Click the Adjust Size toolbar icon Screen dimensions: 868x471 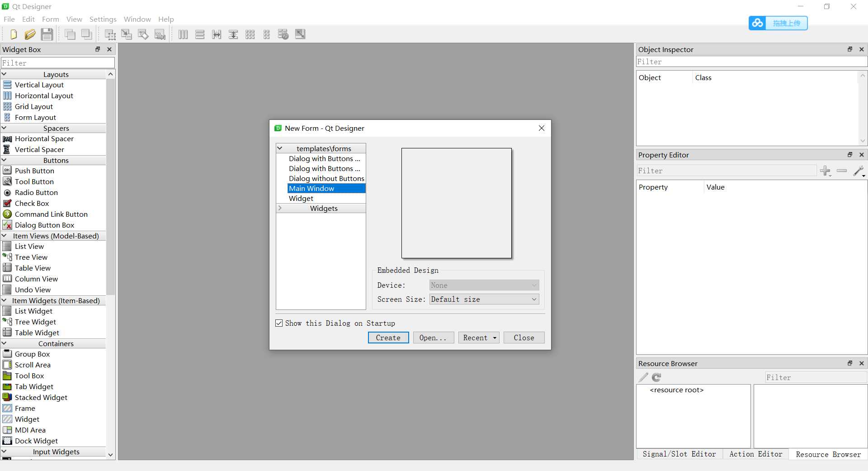(300, 34)
